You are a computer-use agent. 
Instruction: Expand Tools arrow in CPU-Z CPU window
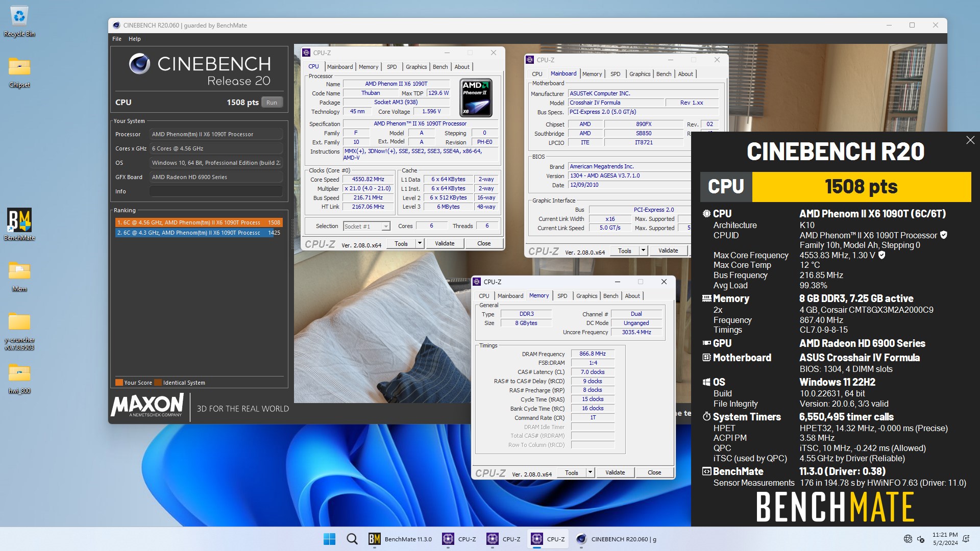click(420, 243)
